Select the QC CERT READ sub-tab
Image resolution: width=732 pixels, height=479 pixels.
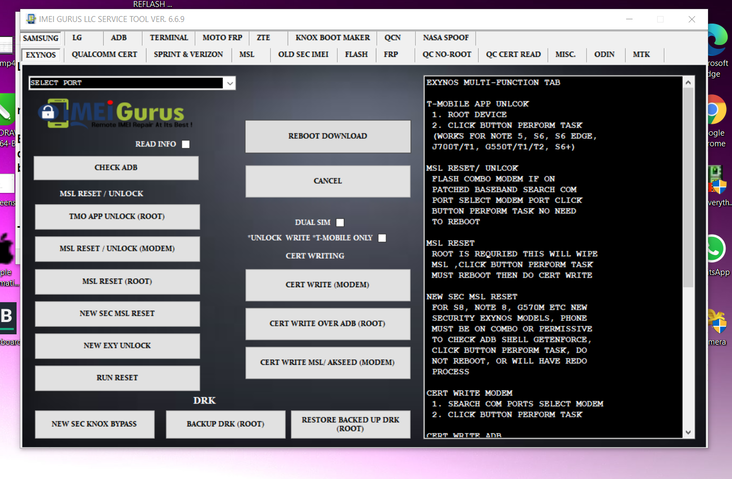coord(513,55)
